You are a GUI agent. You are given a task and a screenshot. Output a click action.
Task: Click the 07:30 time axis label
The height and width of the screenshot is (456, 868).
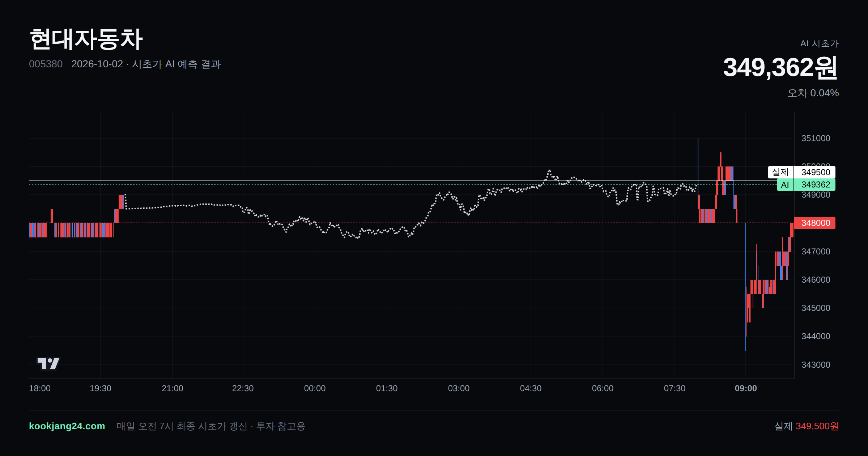(x=675, y=388)
